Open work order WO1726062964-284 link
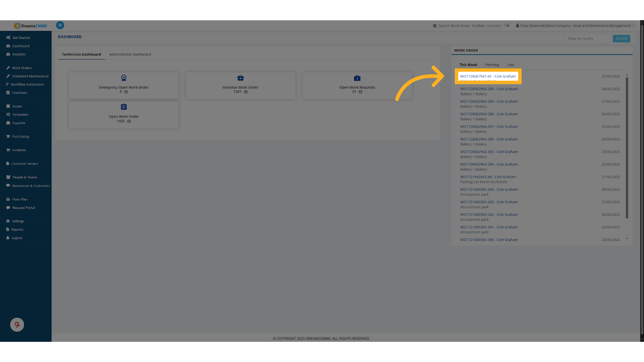 [489, 165]
